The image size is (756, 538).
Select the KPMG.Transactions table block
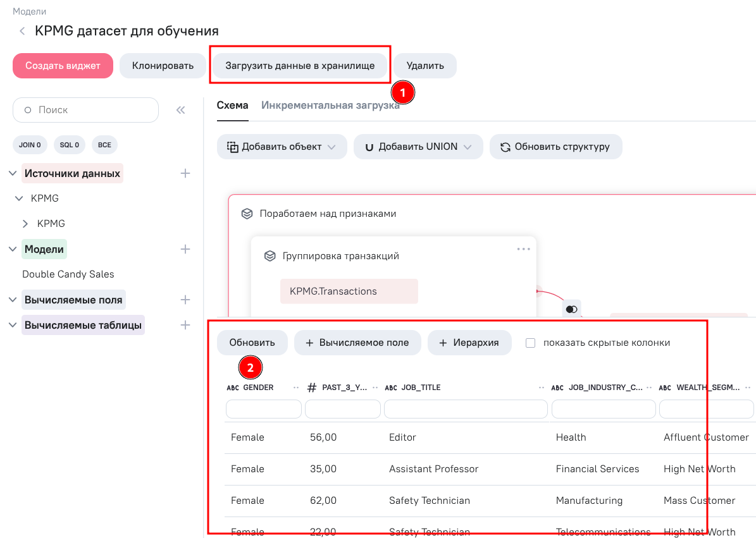(349, 291)
